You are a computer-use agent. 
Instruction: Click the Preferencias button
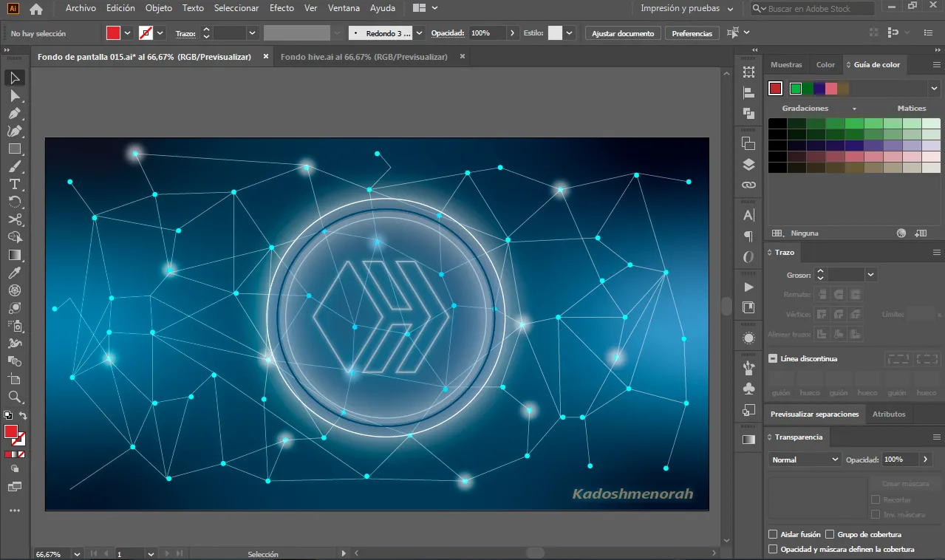pos(692,33)
